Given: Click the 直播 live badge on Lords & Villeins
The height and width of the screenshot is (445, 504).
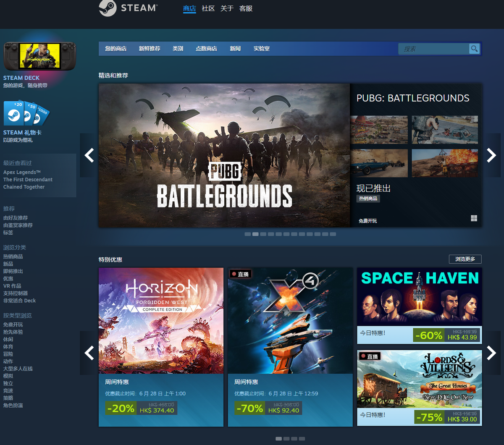Looking at the screenshot, I should [369, 356].
